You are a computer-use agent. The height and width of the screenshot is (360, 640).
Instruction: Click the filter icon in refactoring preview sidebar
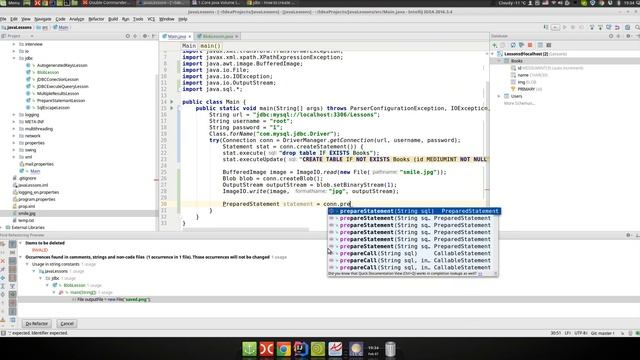click(12, 286)
